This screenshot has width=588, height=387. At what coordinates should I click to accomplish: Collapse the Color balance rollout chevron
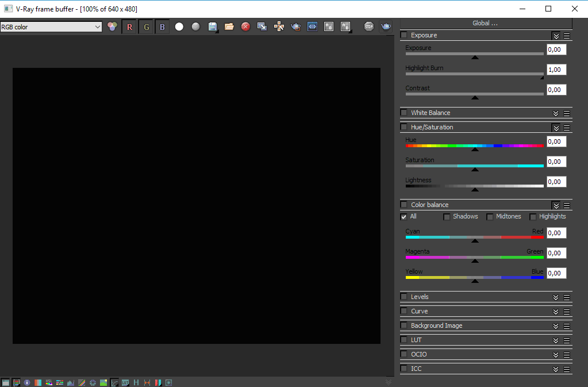click(556, 205)
